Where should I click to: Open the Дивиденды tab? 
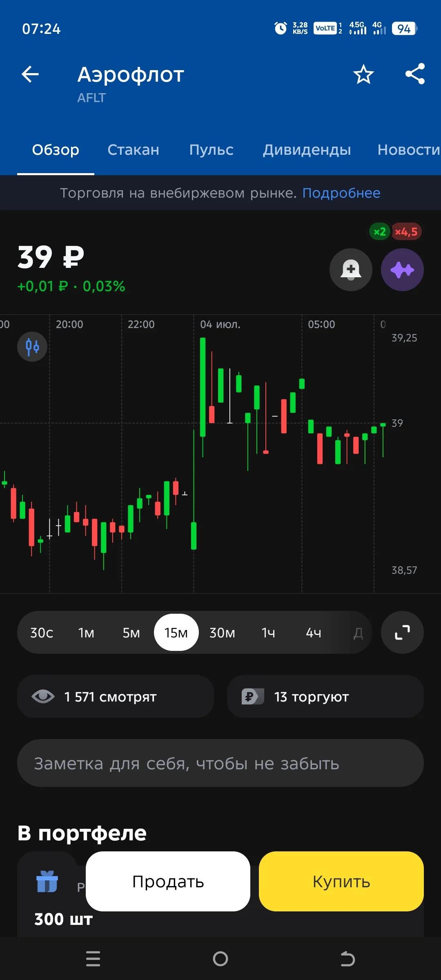click(x=307, y=150)
